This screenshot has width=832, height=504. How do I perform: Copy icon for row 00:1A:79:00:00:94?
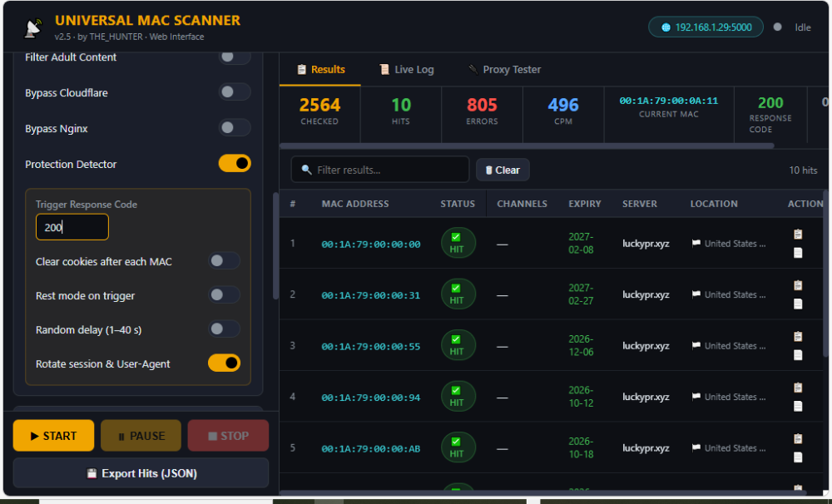pos(798,388)
